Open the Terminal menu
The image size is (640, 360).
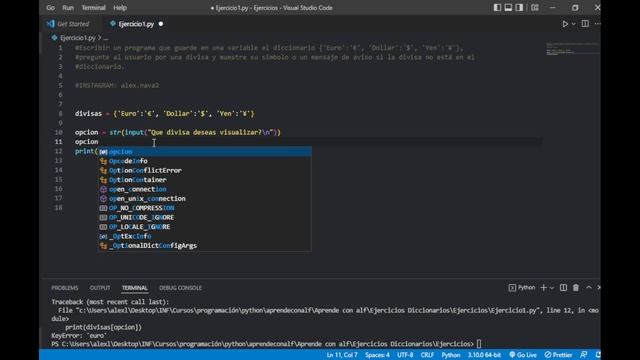coord(93,8)
